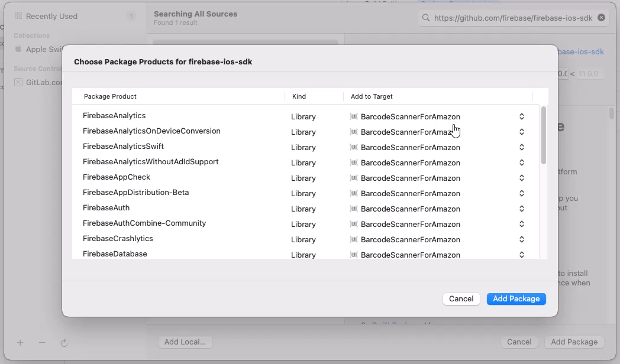This screenshot has height=364, width=620.
Task: Select the FirebaseAnalyticsOnDeviceConversion product name
Action: [x=151, y=131]
